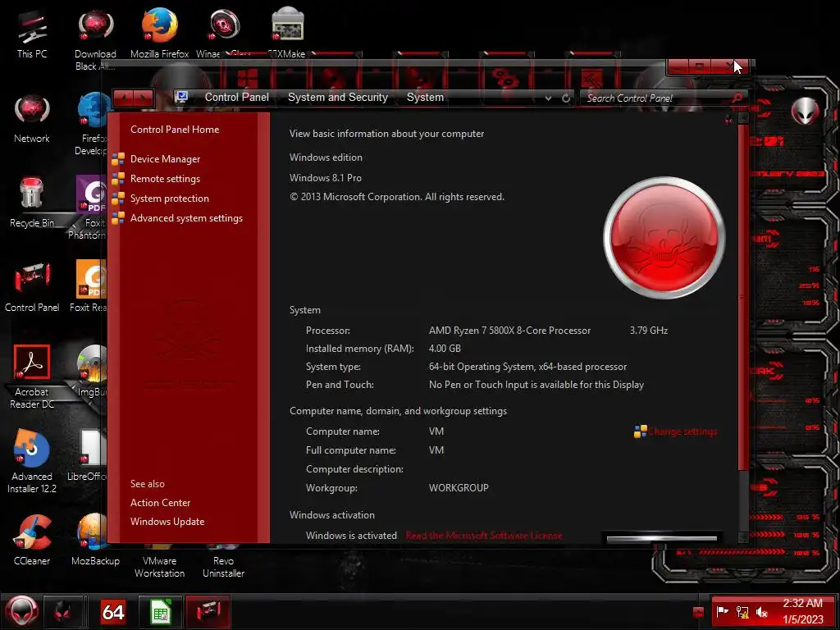The image size is (840, 630).
Task: Open System protection
Action: pos(169,199)
